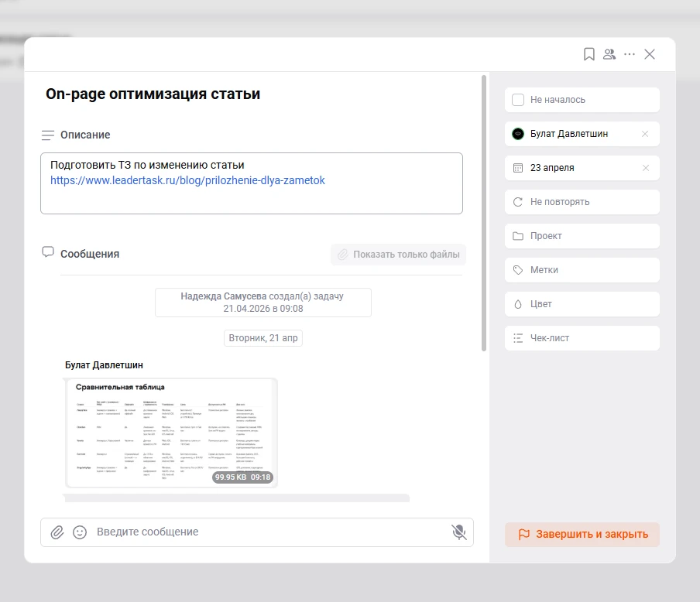Remove assignee Булат Давлетшин with X
This screenshot has width=700, height=602.
[x=645, y=134]
